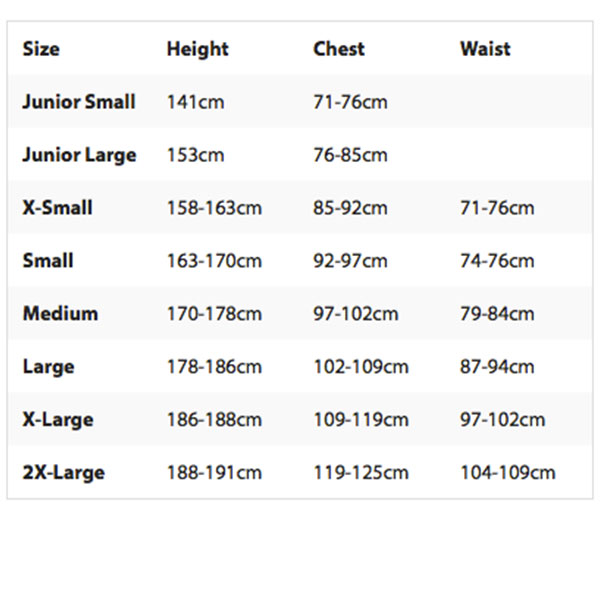Click the 178-186cm height for Large
The image size is (600, 600).
(x=214, y=367)
